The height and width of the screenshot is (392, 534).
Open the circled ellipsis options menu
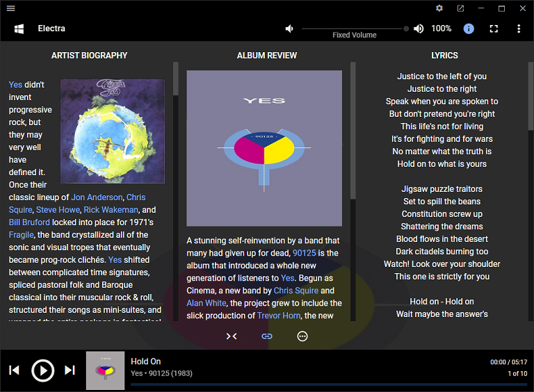click(x=302, y=336)
